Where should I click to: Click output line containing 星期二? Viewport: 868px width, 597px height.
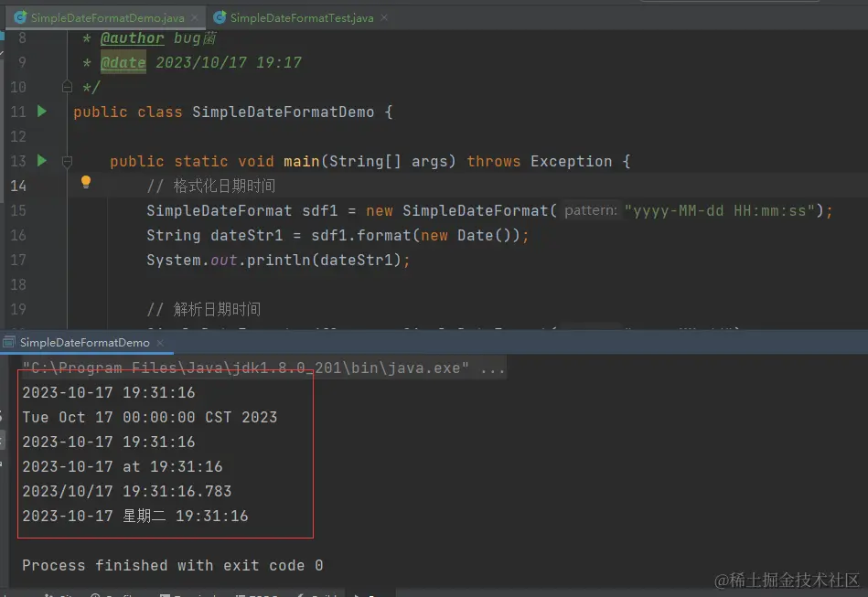pos(135,516)
